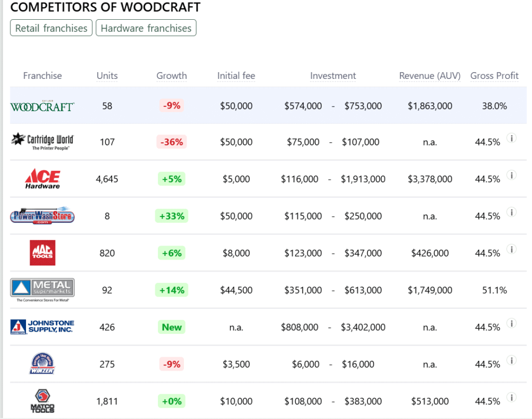Select the 820 units value
This screenshot has width=532, height=419.
click(x=107, y=253)
